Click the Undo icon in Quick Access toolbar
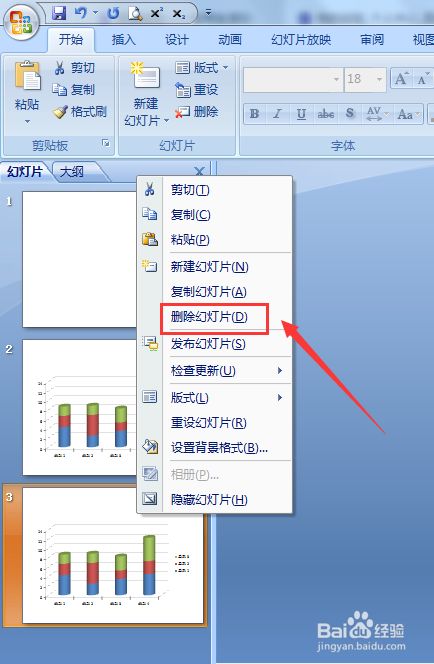 (x=80, y=14)
